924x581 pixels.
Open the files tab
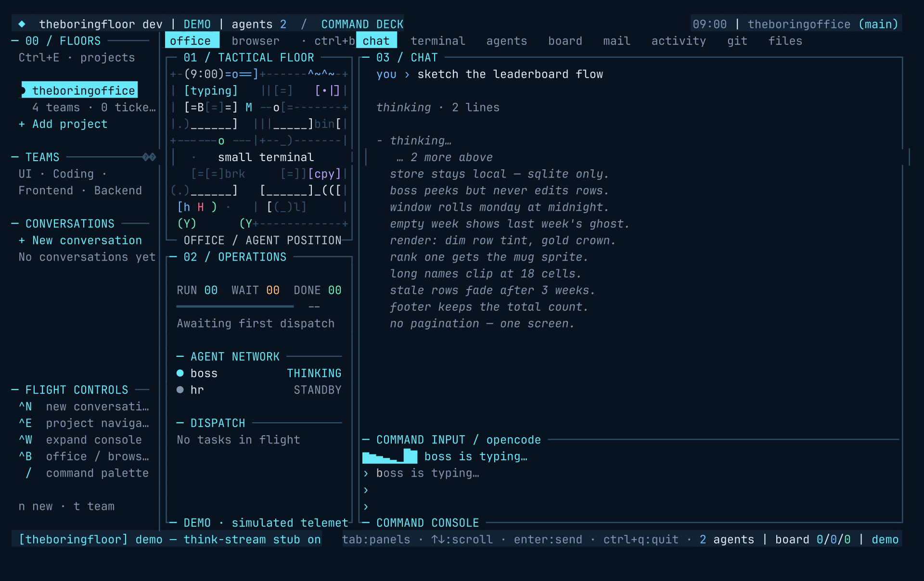(785, 41)
